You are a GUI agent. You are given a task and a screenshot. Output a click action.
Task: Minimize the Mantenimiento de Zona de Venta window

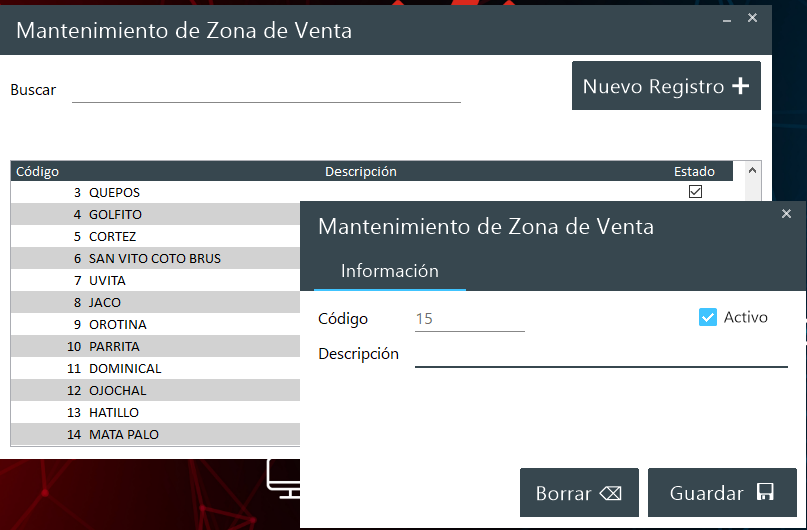point(727,18)
